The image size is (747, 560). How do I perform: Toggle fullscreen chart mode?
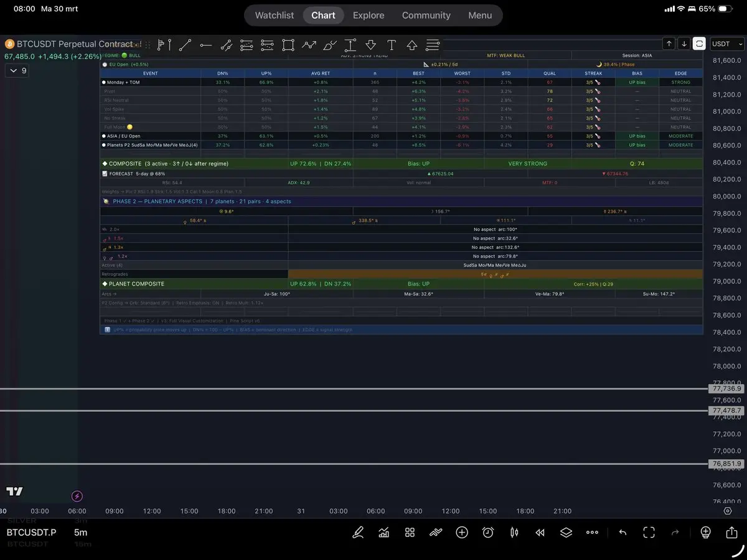click(649, 533)
